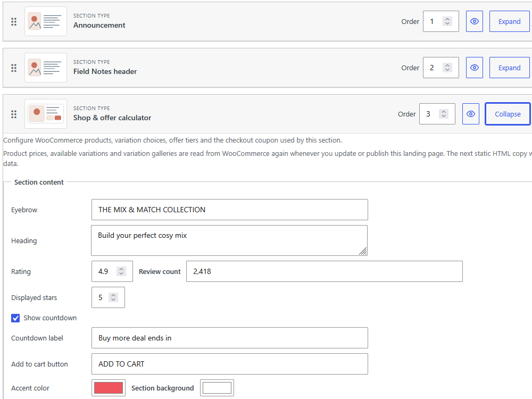Click the Field Notes header section thumbnail
This screenshot has height=399, width=532.
(x=46, y=68)
